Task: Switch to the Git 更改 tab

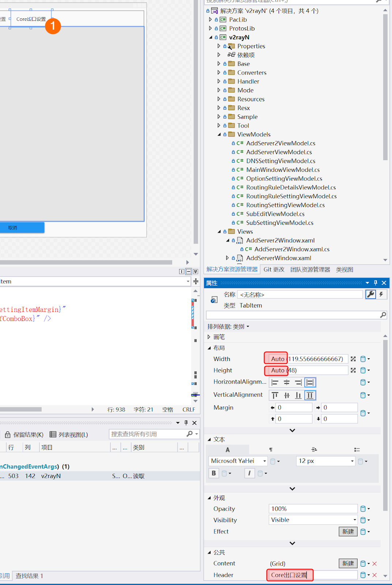Action: [274, 269]
